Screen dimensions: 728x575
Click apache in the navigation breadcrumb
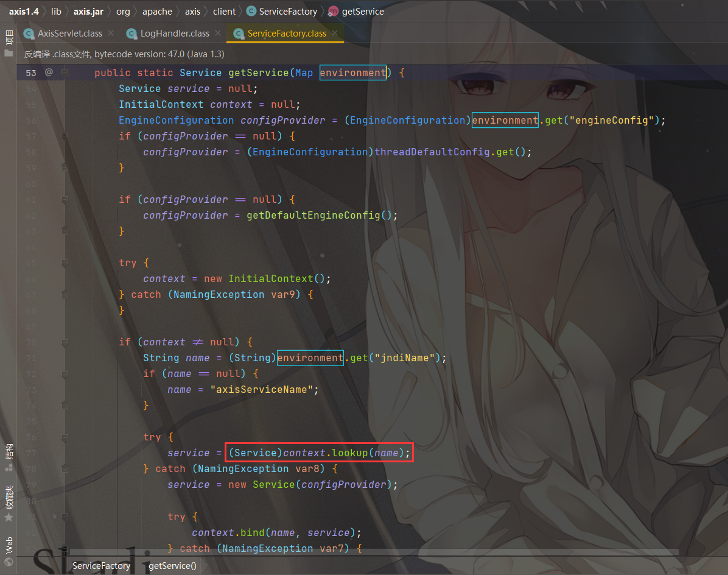click(157, 11)
